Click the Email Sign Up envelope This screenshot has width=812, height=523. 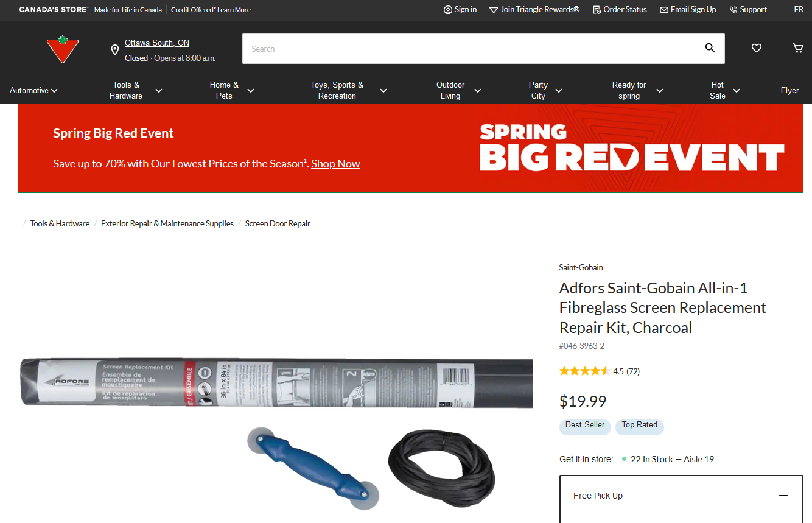(x=664, y=10)
